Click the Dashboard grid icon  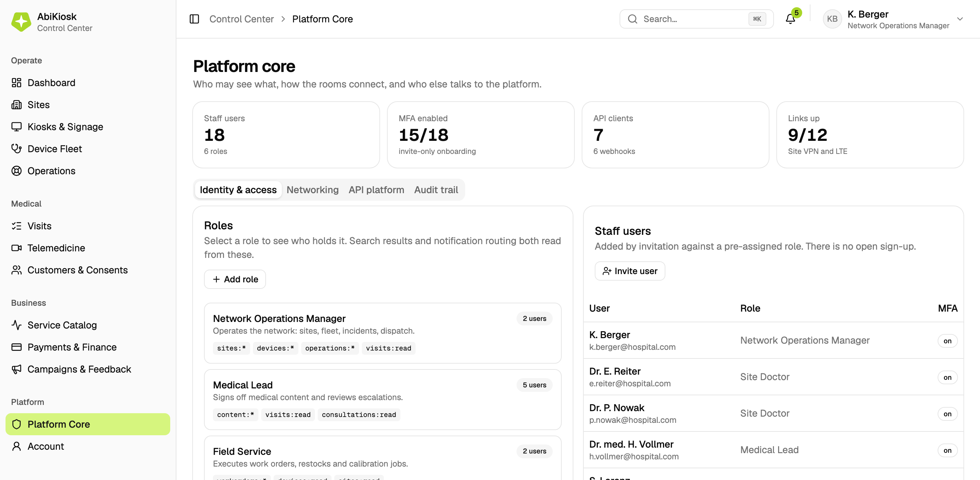coord(16,83)
